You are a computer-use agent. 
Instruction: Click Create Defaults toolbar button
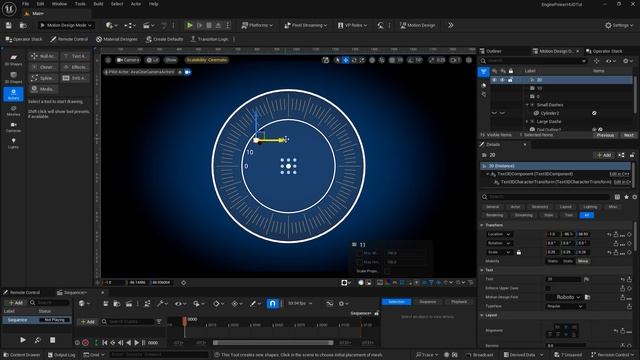tap(164, 39)
